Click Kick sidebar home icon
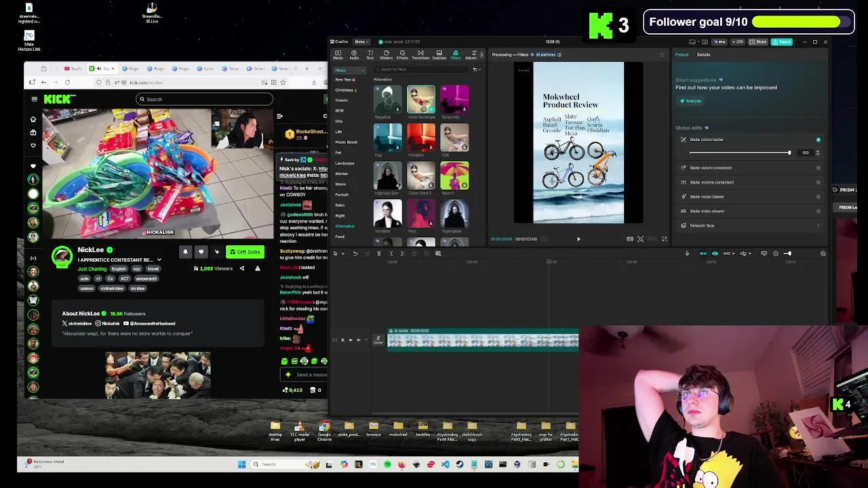 [33, 119]
